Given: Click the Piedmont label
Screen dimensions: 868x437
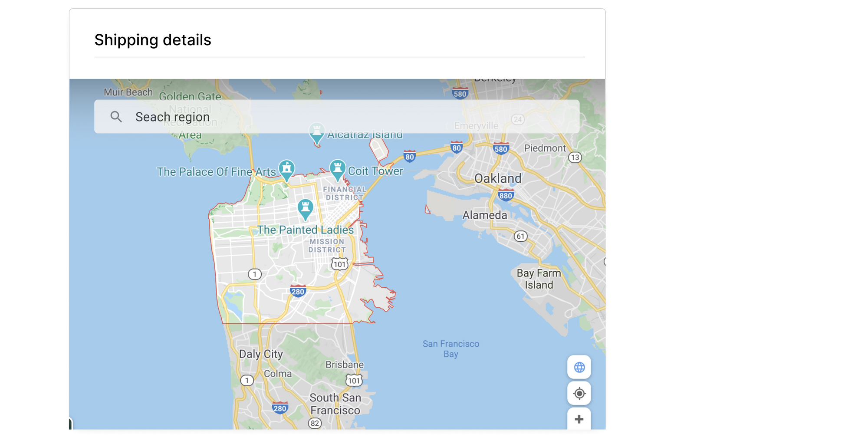Looking at the screenshot, I should (545, 148).
